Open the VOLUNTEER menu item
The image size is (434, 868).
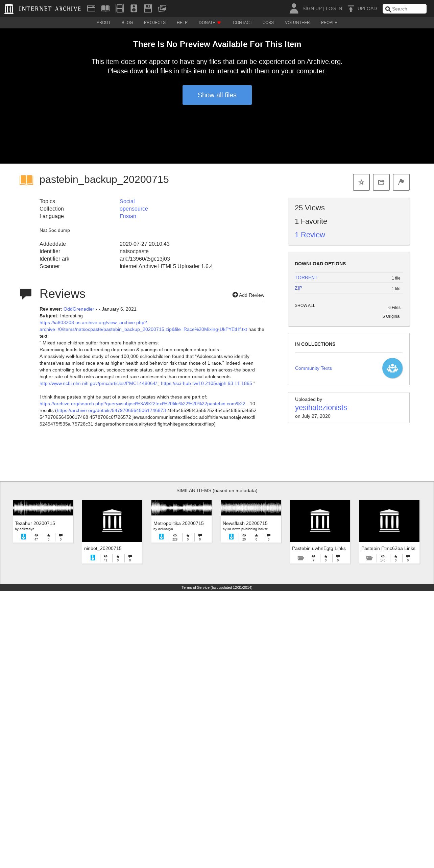point(297,23)
